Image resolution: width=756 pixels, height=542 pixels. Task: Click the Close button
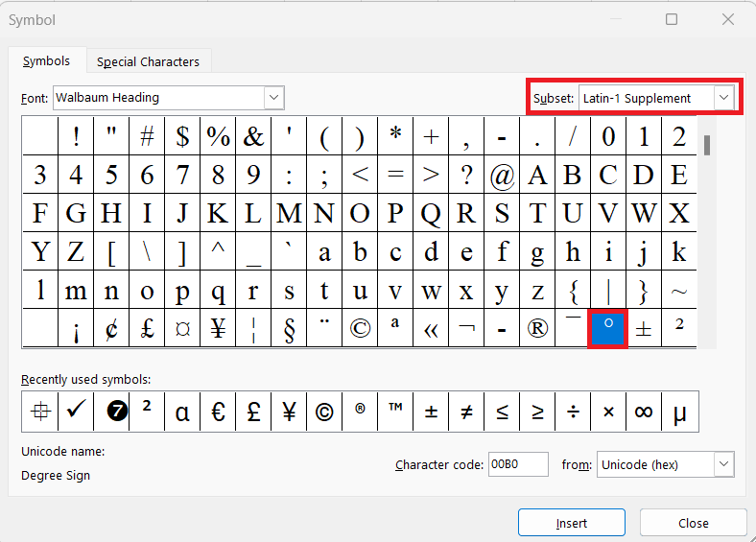tap(694, 523)
